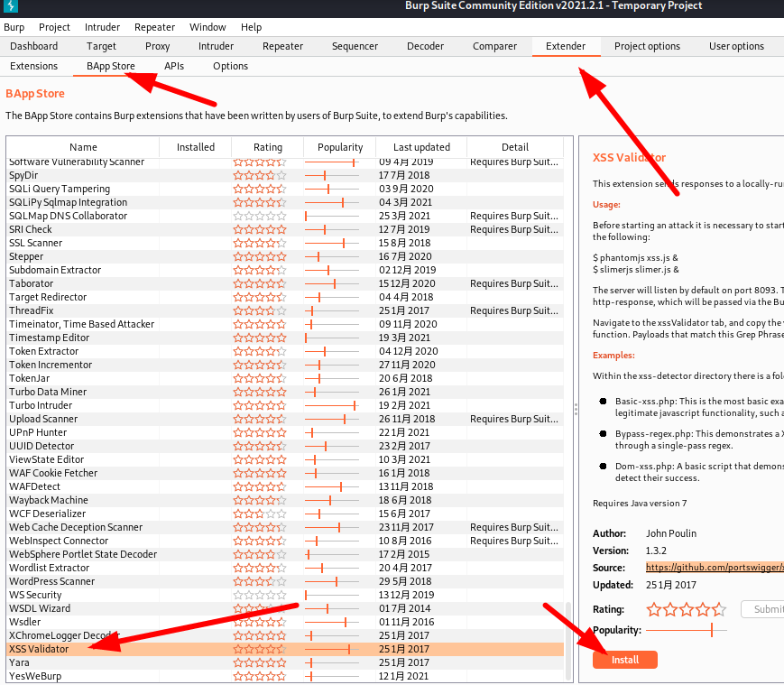This screenshot has width=784, height=685.
Task: Open the Window menu
Action: point(208,27)
